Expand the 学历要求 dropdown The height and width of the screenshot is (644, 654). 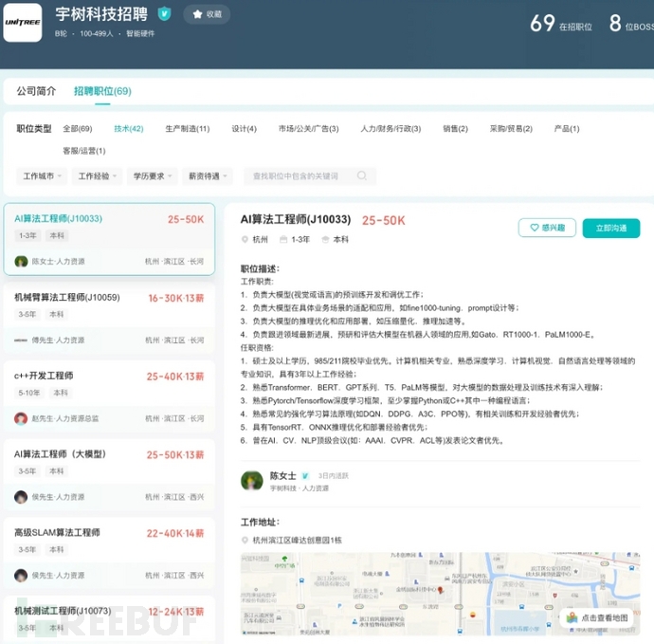point(153,176)
